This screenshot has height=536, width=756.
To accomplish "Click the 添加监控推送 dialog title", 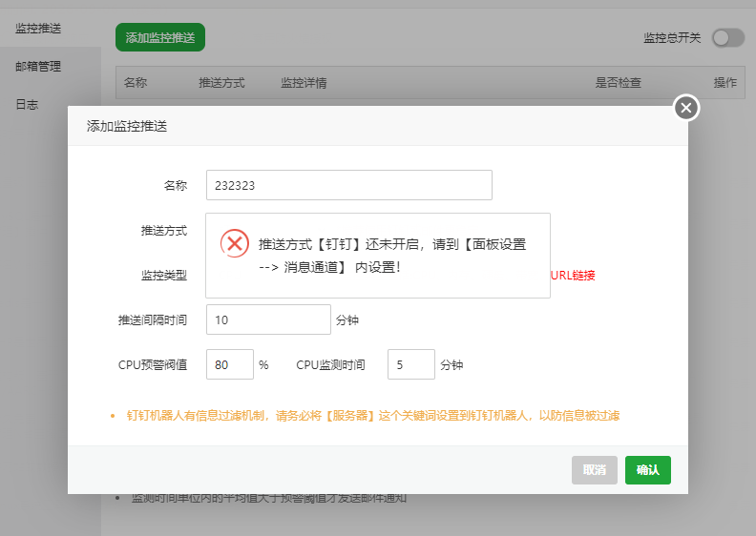I will tap(127, 126).
